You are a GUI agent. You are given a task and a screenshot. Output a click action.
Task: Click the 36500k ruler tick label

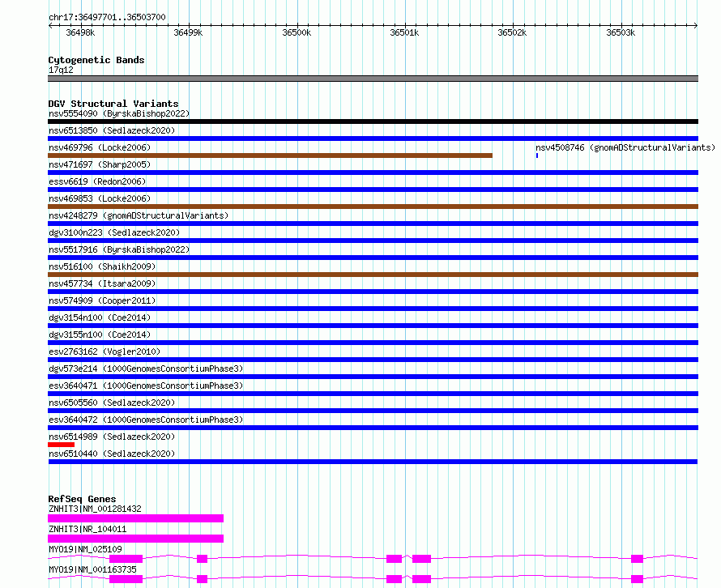click(x=297, y=32)
